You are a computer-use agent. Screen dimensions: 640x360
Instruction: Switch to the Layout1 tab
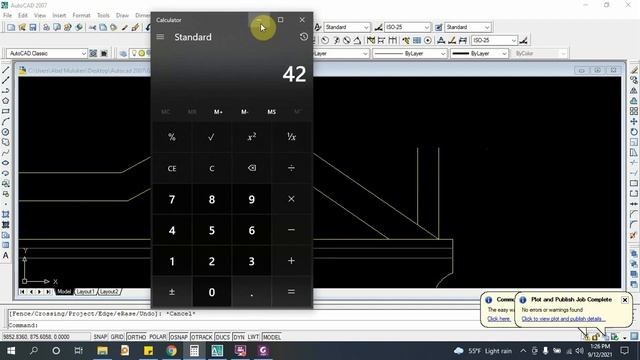[85, 292]
